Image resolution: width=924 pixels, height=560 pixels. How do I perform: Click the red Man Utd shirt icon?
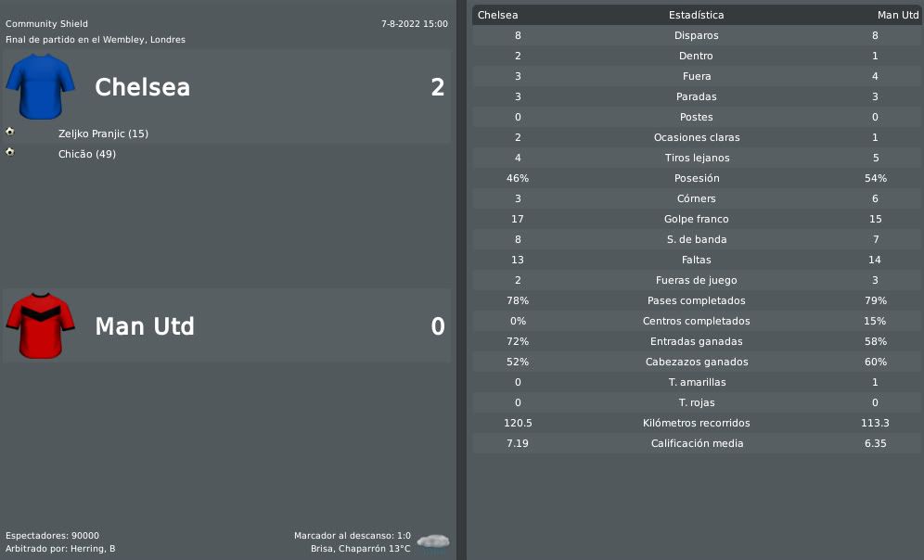coord(40,325)
